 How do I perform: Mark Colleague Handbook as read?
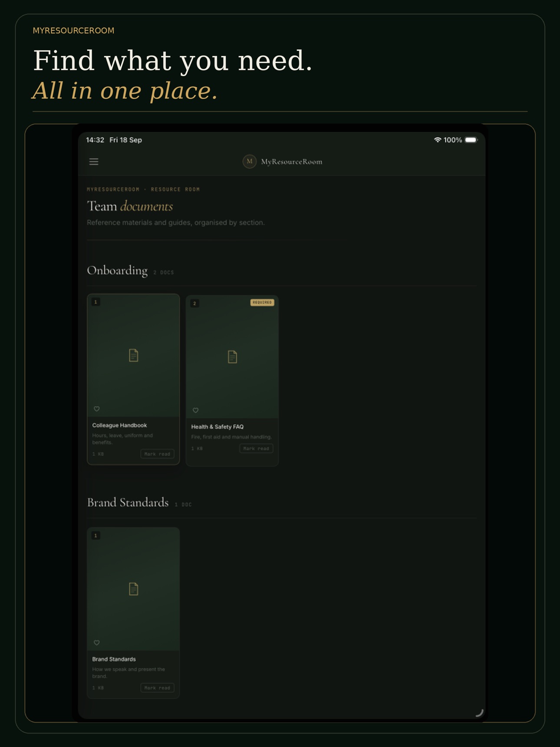pyautogui.click(x=157, y=454)
